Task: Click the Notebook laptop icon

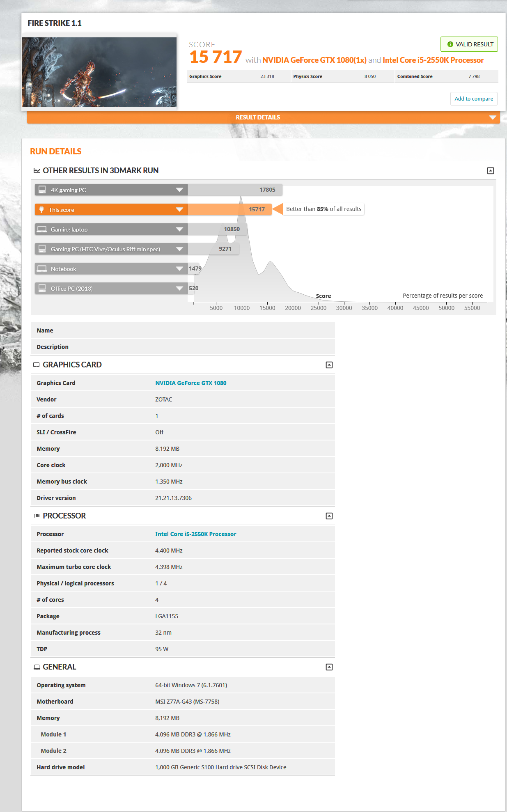Action: (42, 269)
